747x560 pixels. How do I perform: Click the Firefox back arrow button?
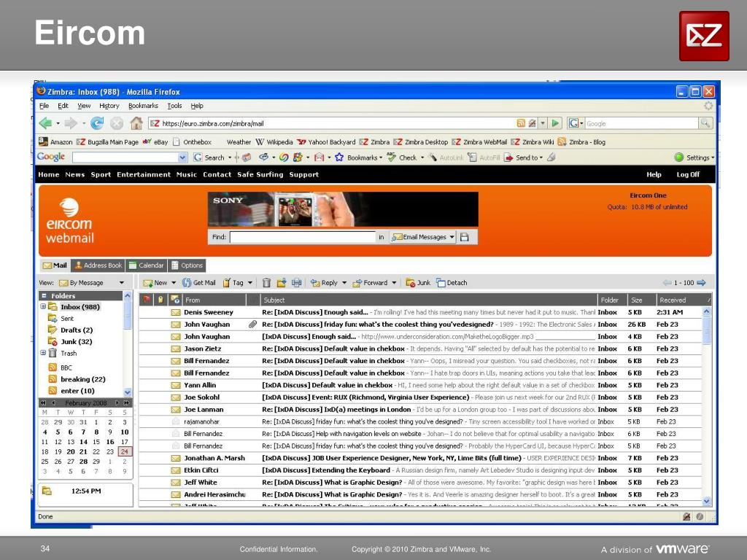45,123
